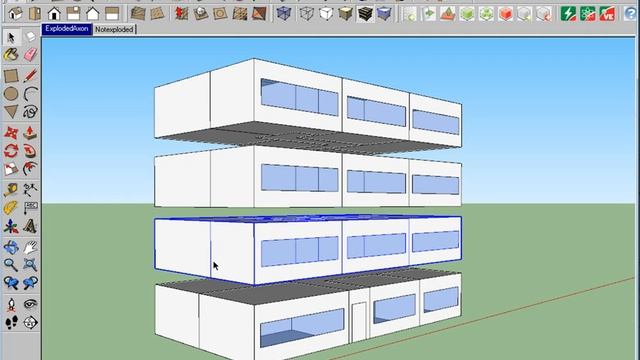Select the Position Camera tool
The height and width of the screenshot is (360, 640).
coord(11,304)
